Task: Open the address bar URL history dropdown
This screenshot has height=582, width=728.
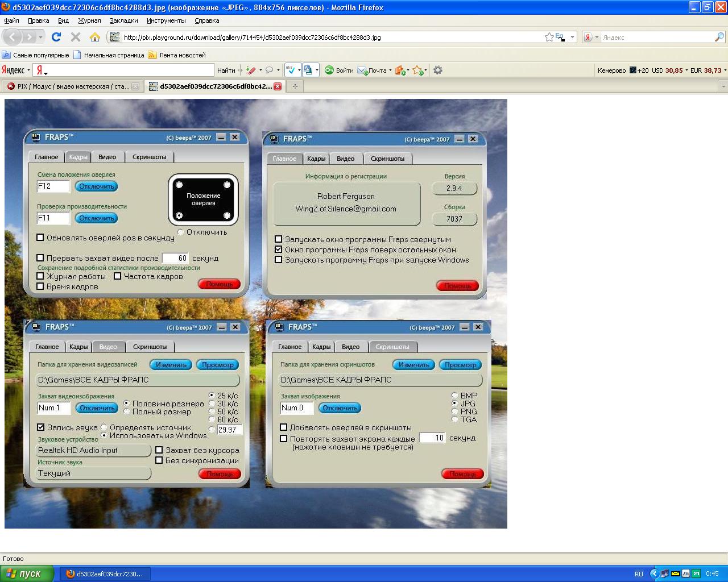Action: pyautogui.click(x=572, y=37)
